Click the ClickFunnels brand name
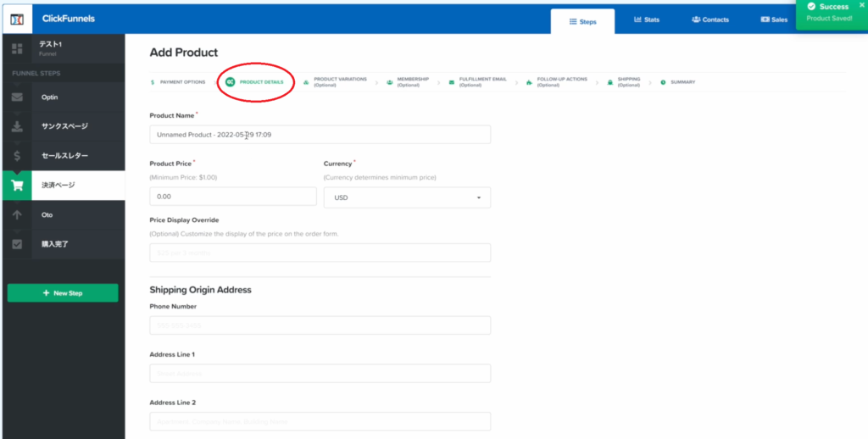This screenshot has height=439, width=868. (x=68, y=19)
